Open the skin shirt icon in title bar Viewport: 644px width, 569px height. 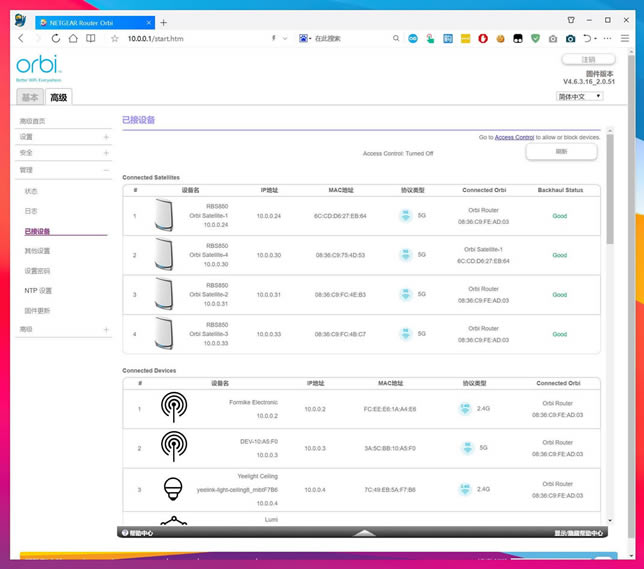[x=571, y=20]
